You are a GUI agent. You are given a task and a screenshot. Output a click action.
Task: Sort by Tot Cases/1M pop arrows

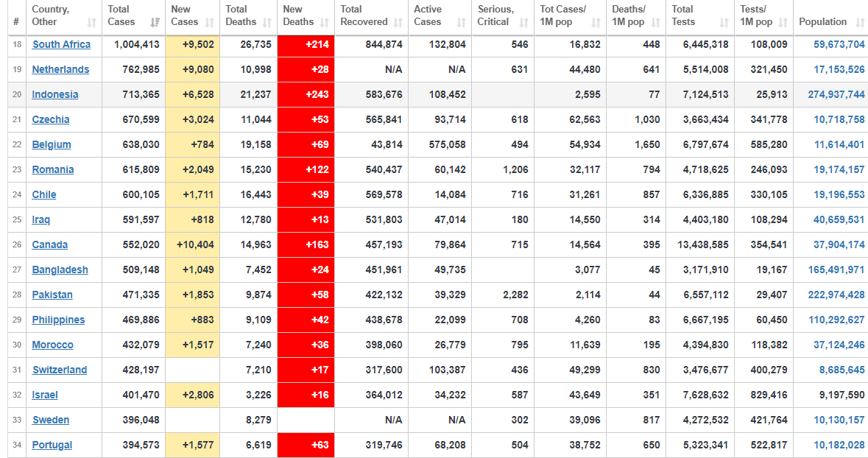(x=596, y=23)
